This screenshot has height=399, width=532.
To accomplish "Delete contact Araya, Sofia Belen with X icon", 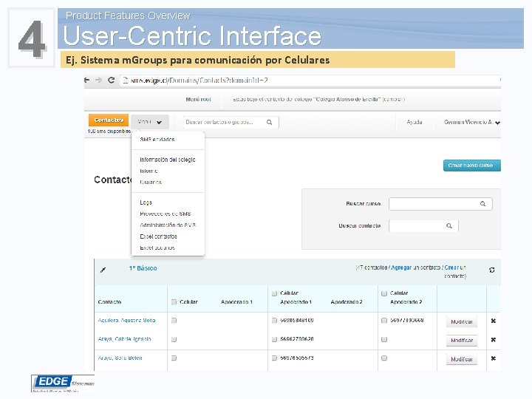I will coord(494,358).
